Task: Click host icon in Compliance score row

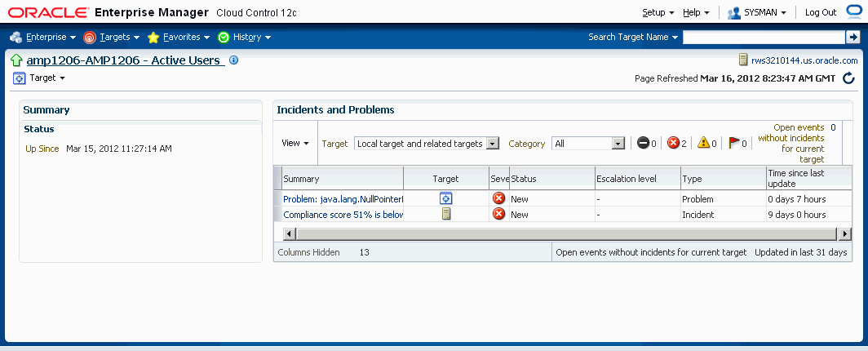Action: [x=445, y=214]
